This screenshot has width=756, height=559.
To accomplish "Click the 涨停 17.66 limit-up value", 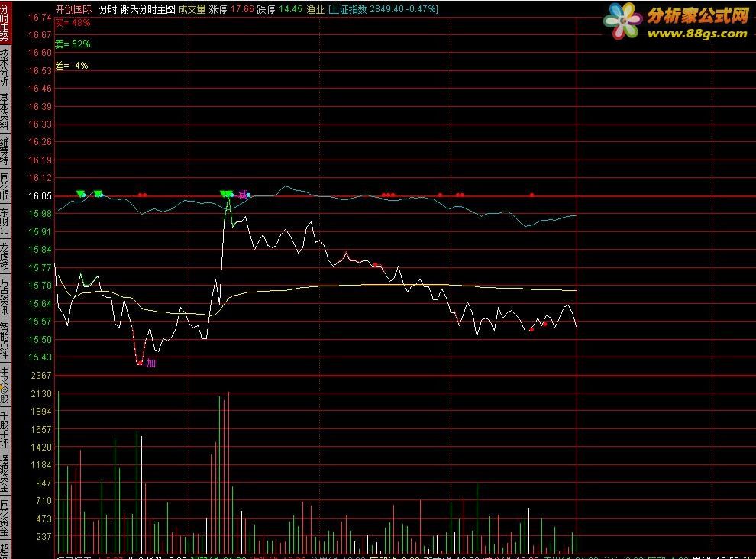I will [x=231, y=9].
